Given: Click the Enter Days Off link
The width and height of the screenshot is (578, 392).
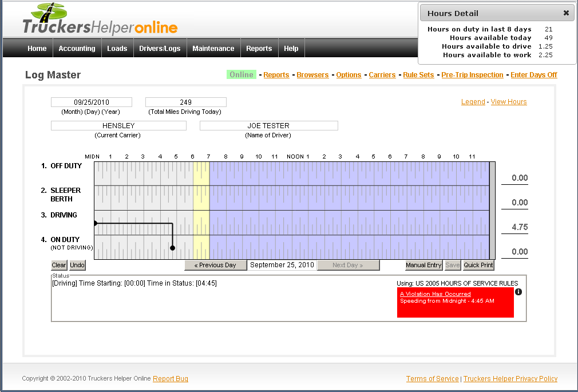Looking at the screenshot, I should coord(533,75).
